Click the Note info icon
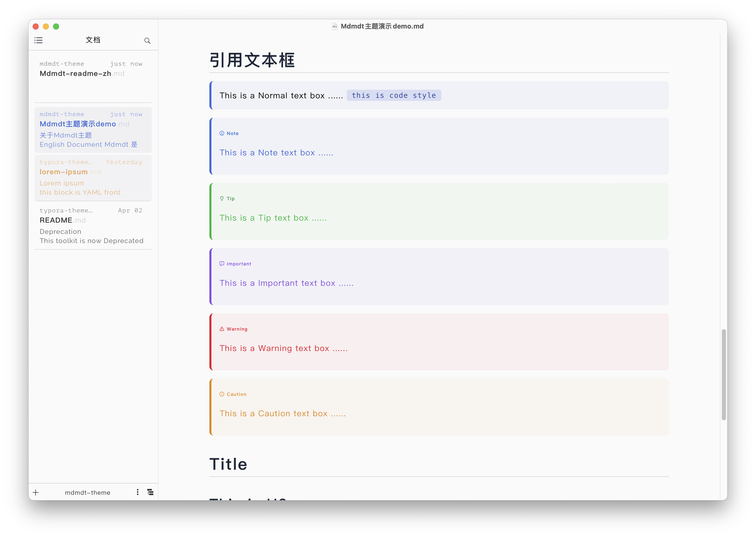The image size is (756, 538). 222,133
